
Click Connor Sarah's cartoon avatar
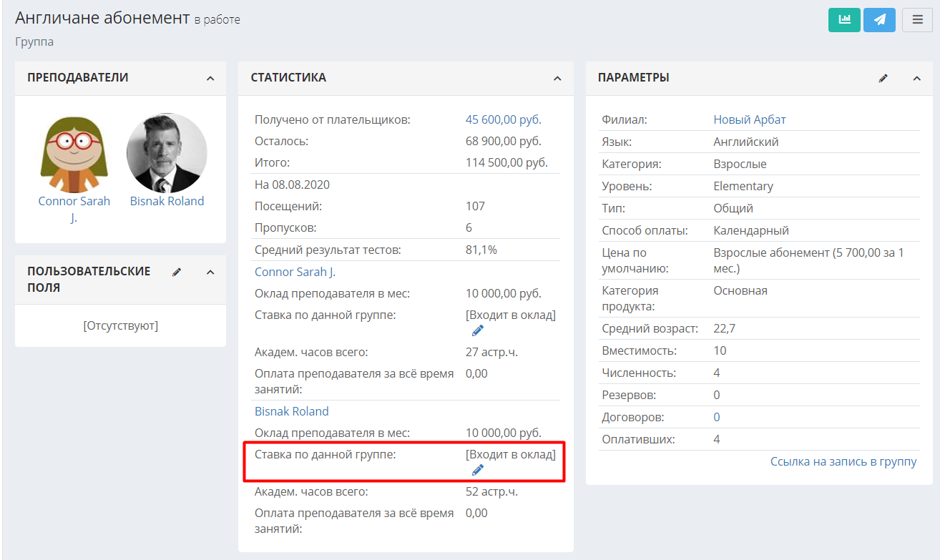tap(74, 153)
